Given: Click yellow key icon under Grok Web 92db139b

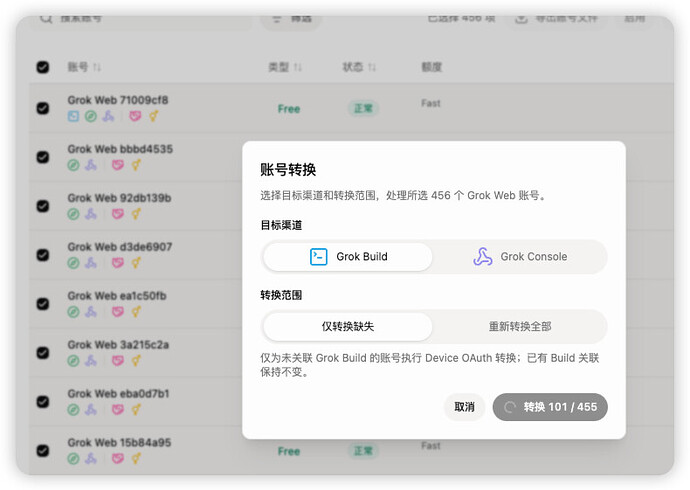Looking at the screenshot, I should pyautogui.click(x=136, y=214).
